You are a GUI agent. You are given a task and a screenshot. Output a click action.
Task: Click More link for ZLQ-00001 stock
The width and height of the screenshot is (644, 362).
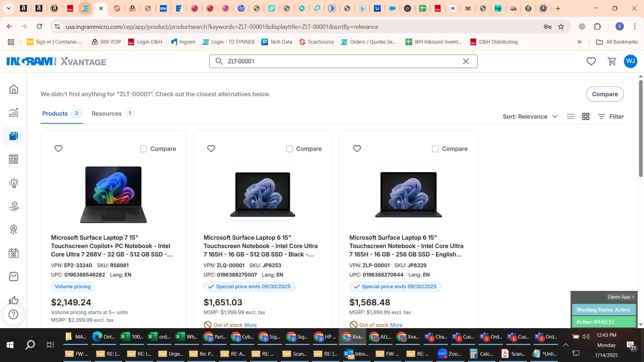[250, 325]
